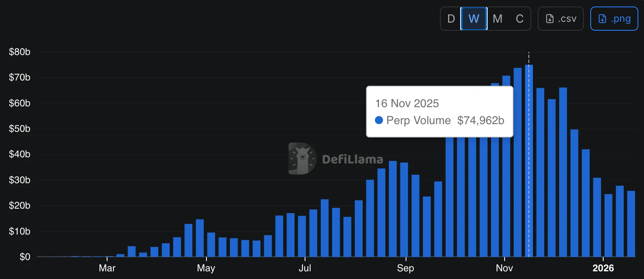This screenshot has width=644, height=279.
Task: Click the DefiLlama watermark logo
Action: pos(302,159)
